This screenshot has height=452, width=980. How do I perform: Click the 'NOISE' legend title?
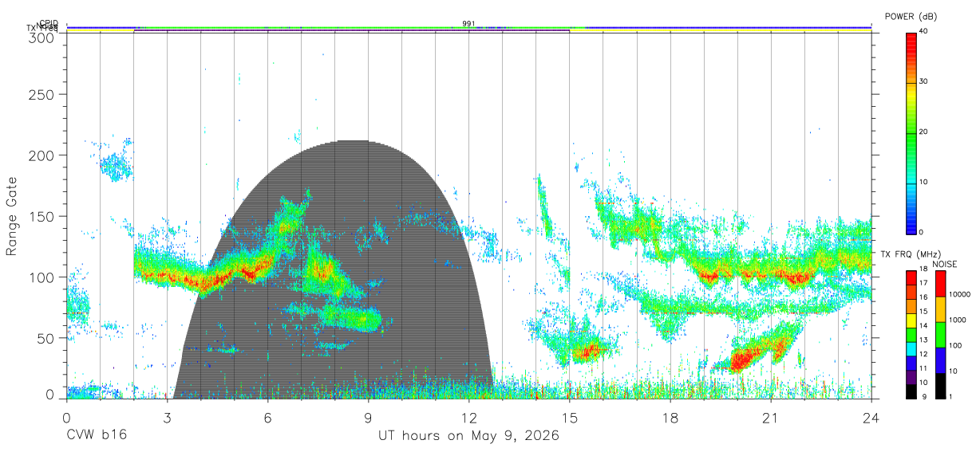[946, 264]
